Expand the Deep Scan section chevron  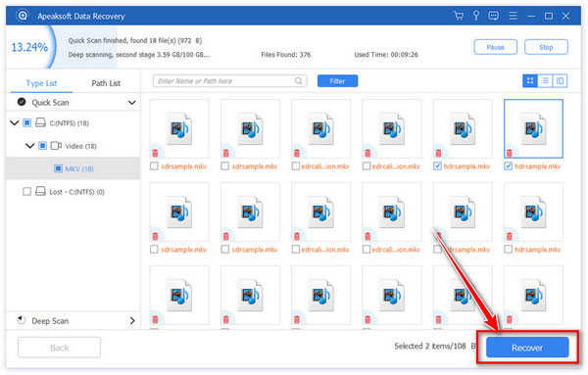click(x=132, y=321)
